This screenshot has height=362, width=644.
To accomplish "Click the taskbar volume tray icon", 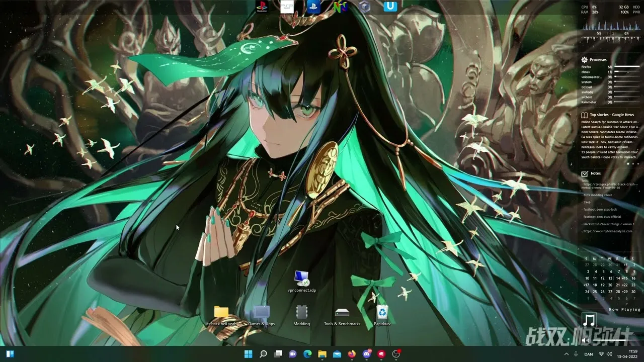I will (x=610, y=354).
